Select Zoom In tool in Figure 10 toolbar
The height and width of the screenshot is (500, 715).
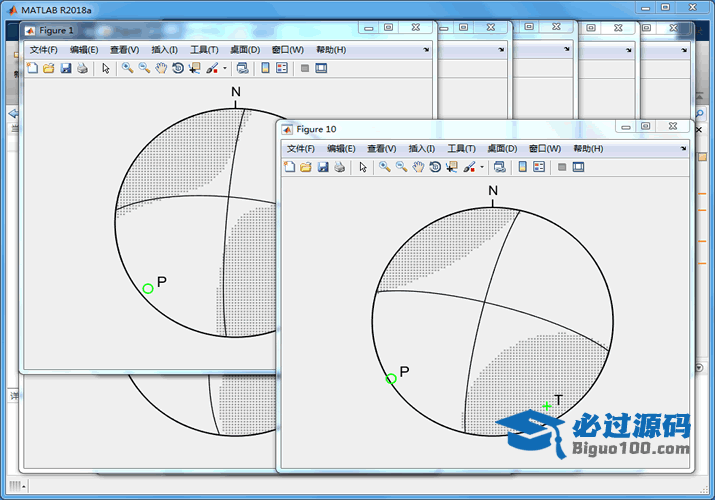coord(385,167)
